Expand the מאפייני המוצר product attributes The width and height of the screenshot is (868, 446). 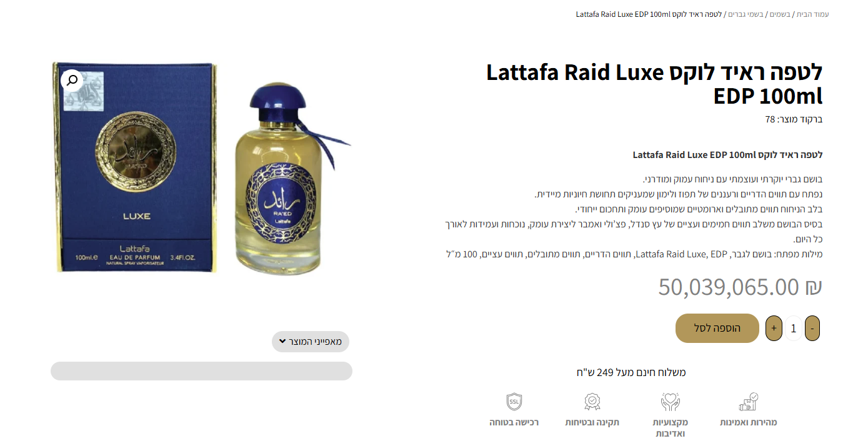(x=311, y=342)
